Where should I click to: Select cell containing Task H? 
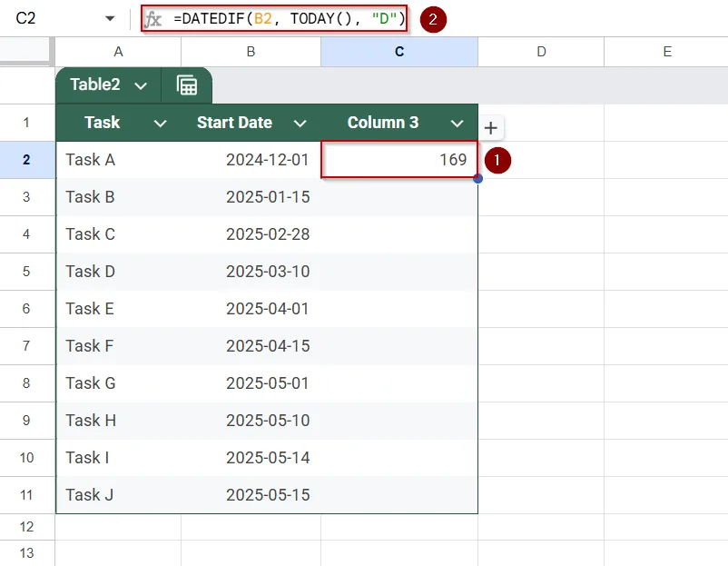point(118,420)
